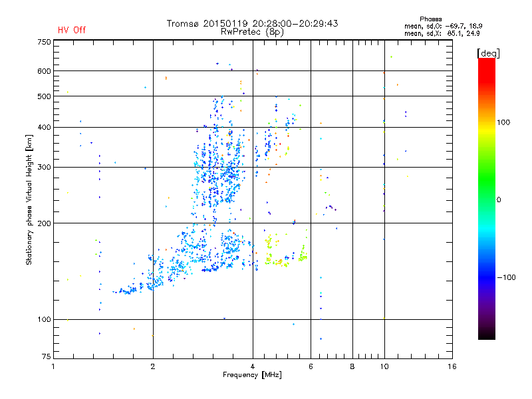Image resolution: width=532 pixels, height=399 pixels.
Task: Click the '-100' colorbar tick label
Action: pyautogui.click(x=506, y=277)
